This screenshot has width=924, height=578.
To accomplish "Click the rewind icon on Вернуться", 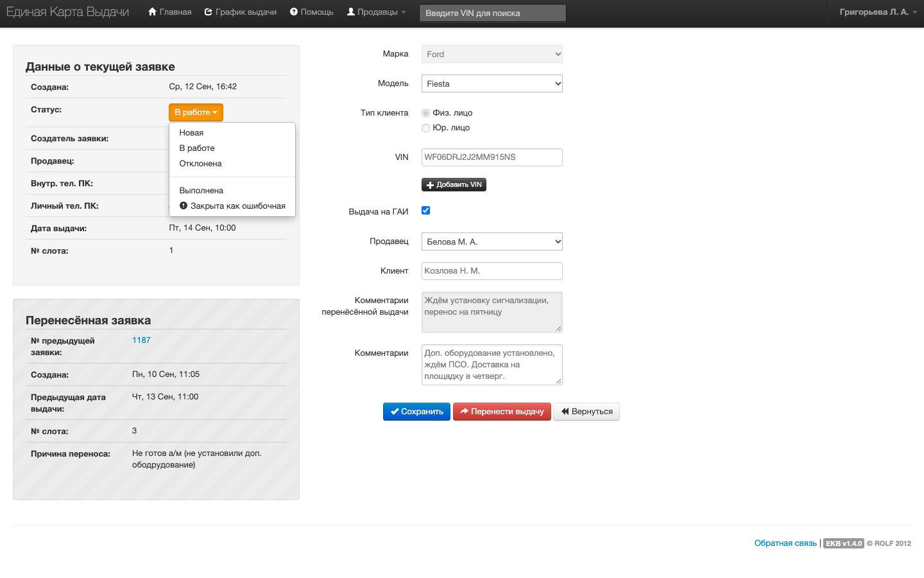I will [565, 412].
